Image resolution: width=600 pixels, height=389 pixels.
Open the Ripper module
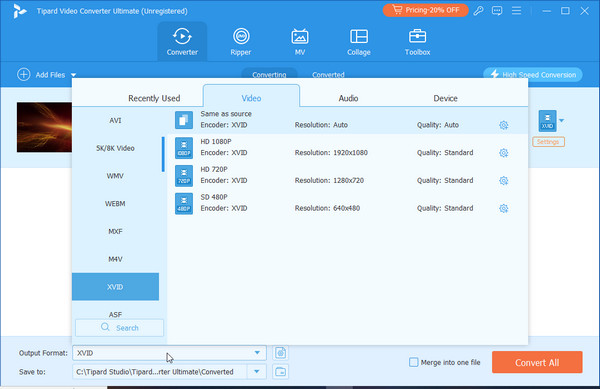pos(241,42)
